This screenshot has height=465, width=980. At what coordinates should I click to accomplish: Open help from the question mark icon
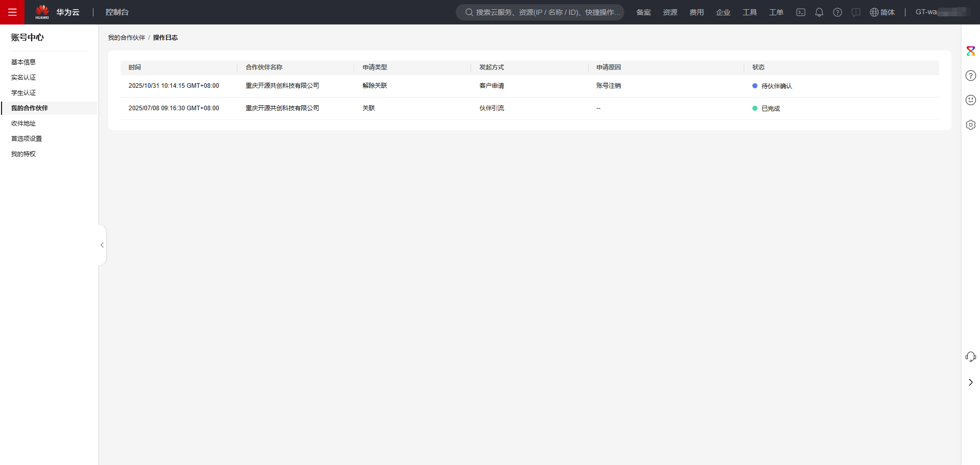tap(838, 12)
